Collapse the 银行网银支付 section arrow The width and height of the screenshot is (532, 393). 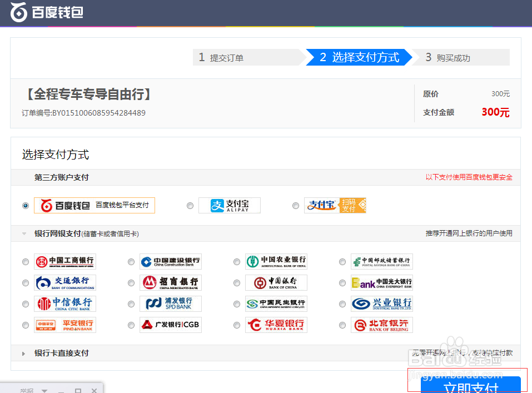point(24,233)
